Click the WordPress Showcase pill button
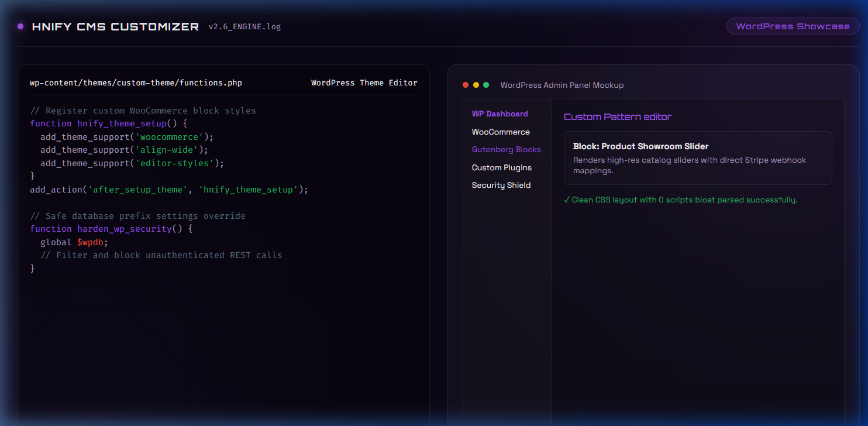Viewport: 868px width, 426px height. 793,26
